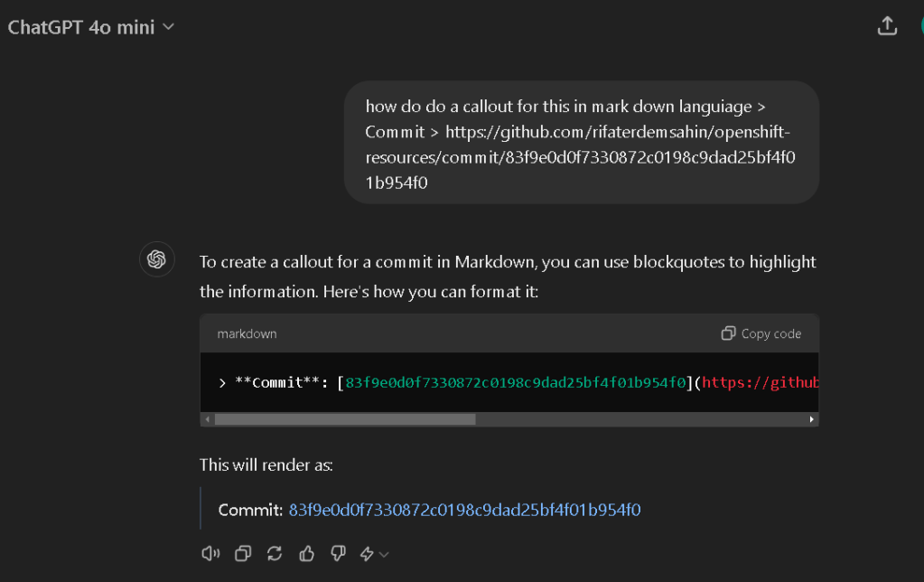Viewport: 924px width, 582px height.
Task: Play the response with the read aloud icon
Action: (210, 554)
